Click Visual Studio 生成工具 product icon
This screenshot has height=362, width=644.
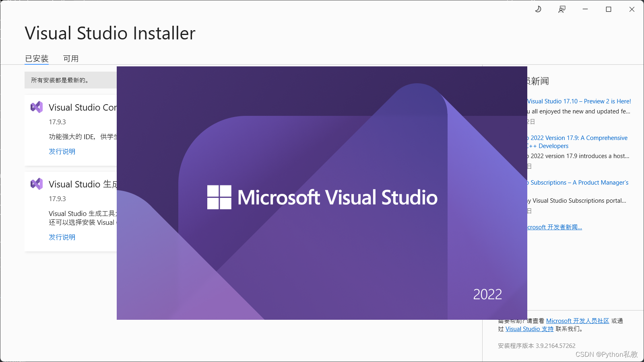point(37,184)
